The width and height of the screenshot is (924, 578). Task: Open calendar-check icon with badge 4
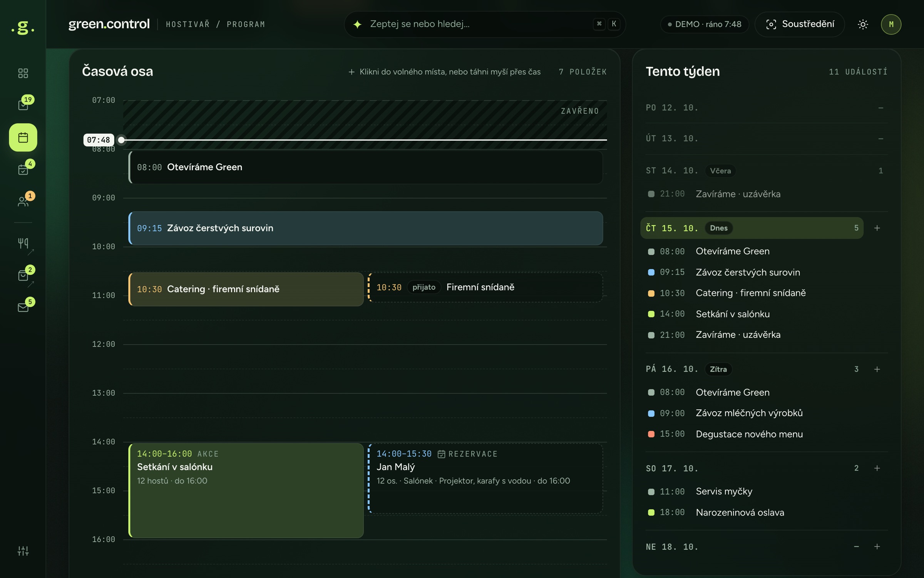(x=23, y=170)
